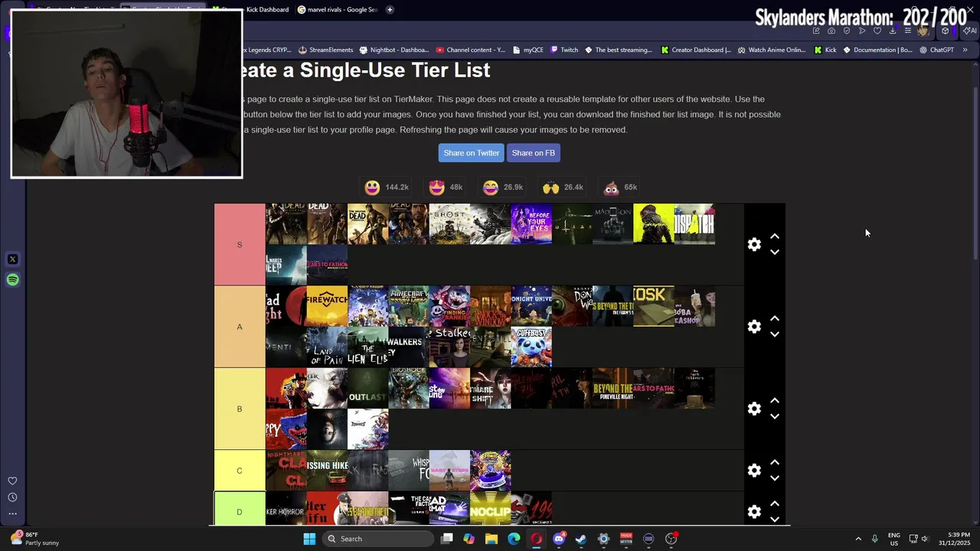Select Firewatch thumbnail in A tier
This screenshot has width=980, height=551.
327,306
